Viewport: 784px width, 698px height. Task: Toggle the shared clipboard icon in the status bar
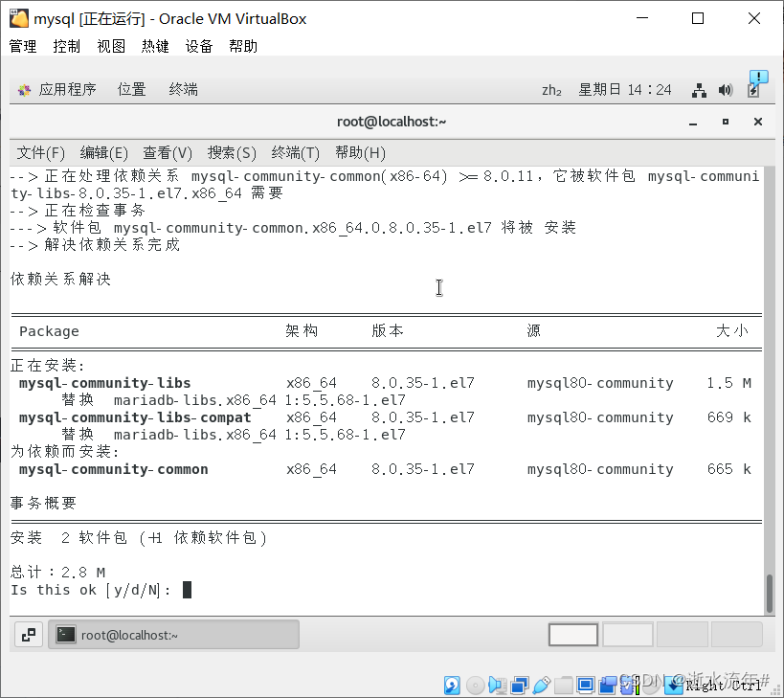pyautogui.click(x=609, y=685)
